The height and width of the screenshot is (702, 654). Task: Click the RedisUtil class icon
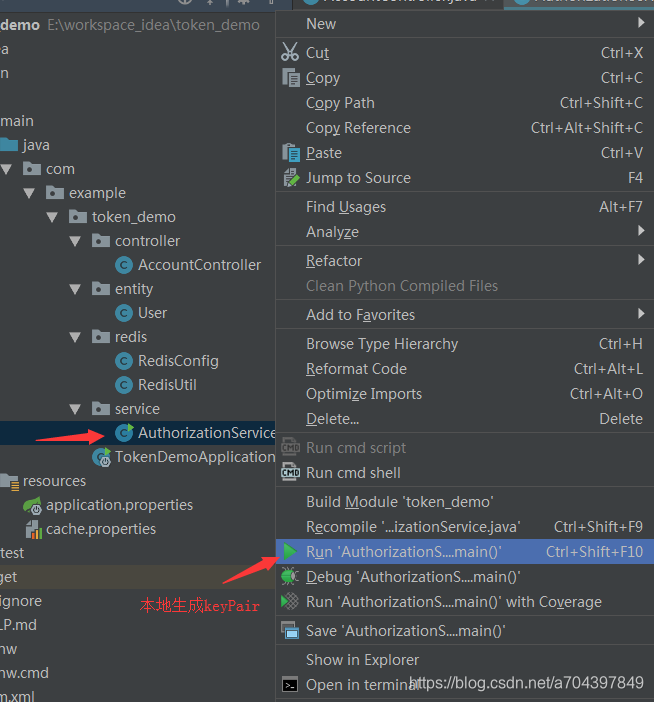pyautogui.click(x=124, y=385)
